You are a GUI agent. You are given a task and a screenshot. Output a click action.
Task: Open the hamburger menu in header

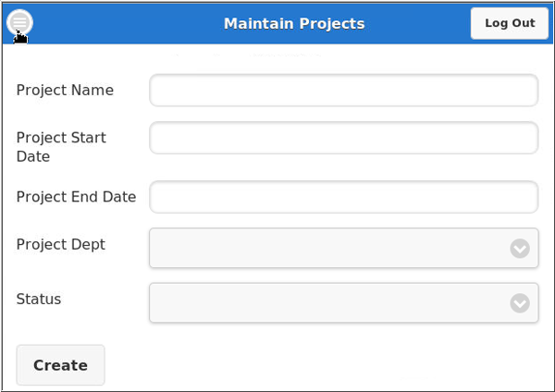[19, 23]
